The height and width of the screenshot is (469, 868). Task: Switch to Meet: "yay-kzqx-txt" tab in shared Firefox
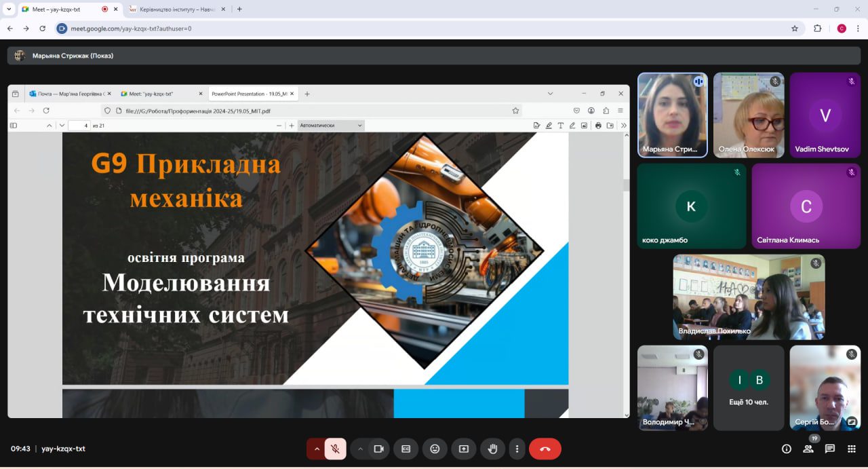click(x=161, y=94)
